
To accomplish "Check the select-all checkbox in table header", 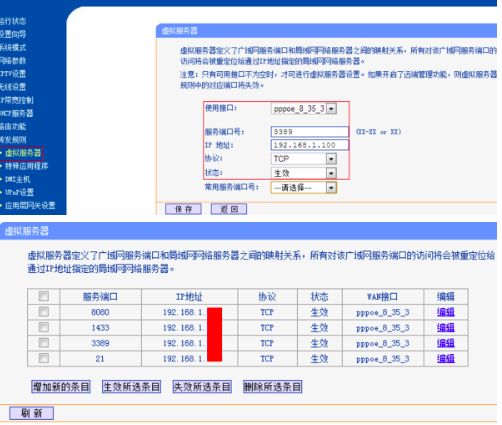I will [44, 296].
